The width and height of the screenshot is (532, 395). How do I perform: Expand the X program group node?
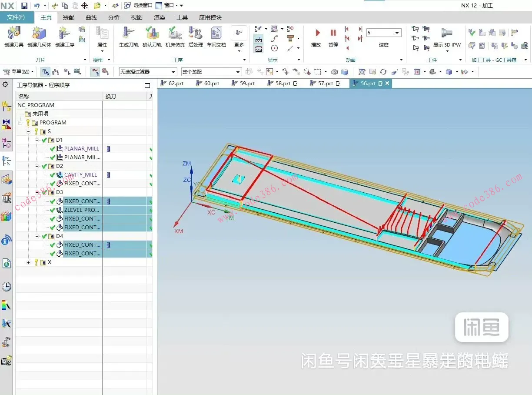coord(29,262)
